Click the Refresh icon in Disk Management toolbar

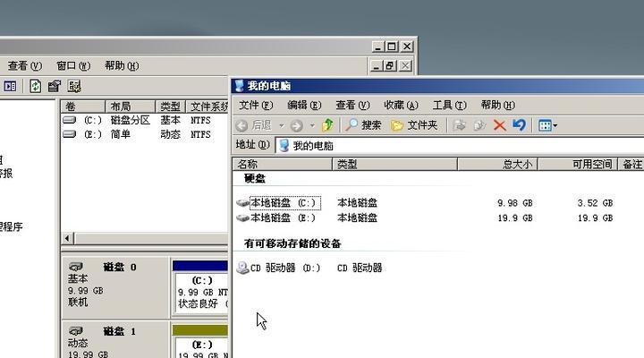tap(35, 86)
